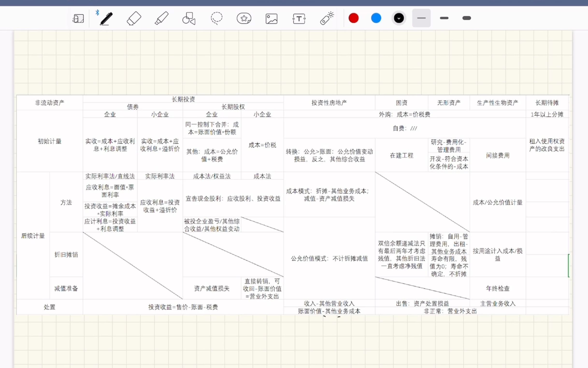Click the 宣告现金股利 cell
The height and width of the screenshot is (368, 588).
point(233,199)
